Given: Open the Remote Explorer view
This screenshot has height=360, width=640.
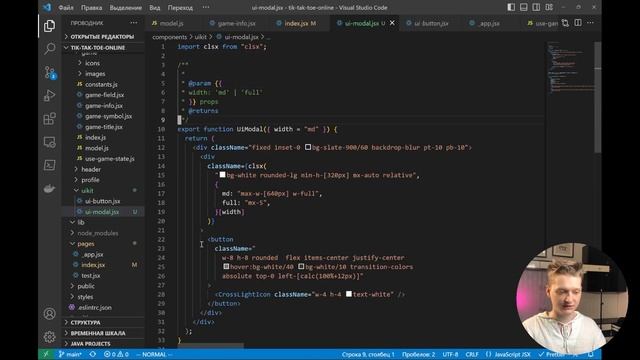Looking at the screenshot, I should 49,142.
